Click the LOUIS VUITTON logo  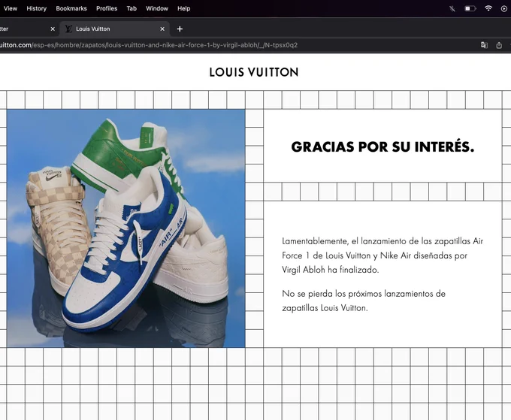coord(254,72)
